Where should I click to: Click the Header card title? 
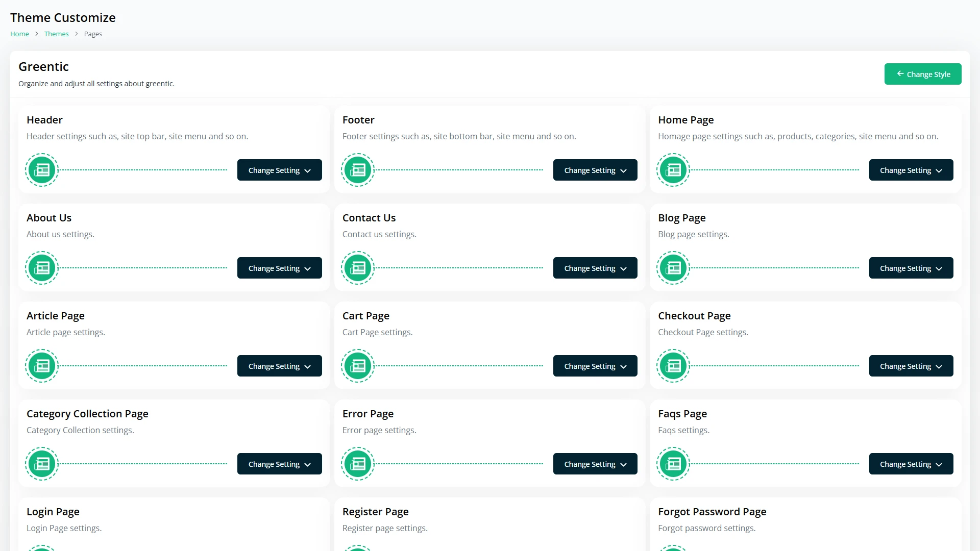(x=44, y=120)
